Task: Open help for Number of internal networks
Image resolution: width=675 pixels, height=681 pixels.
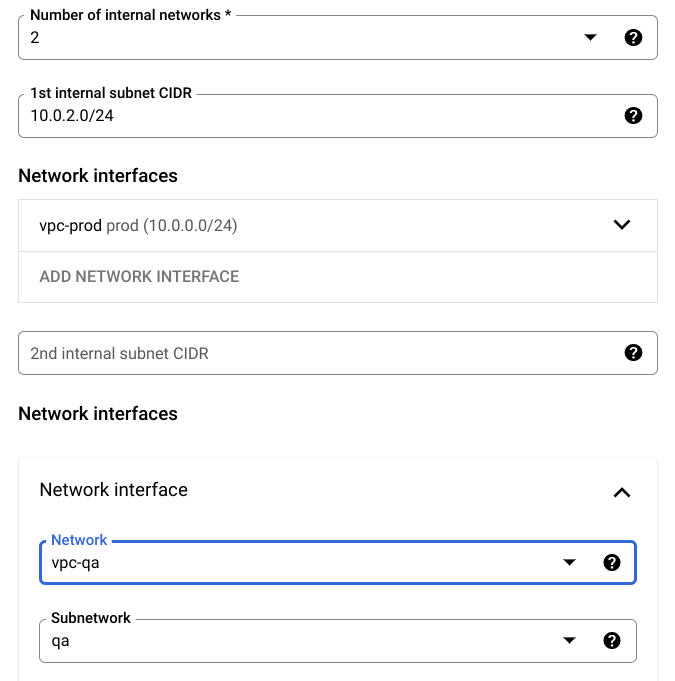Action: click(633, 37)
